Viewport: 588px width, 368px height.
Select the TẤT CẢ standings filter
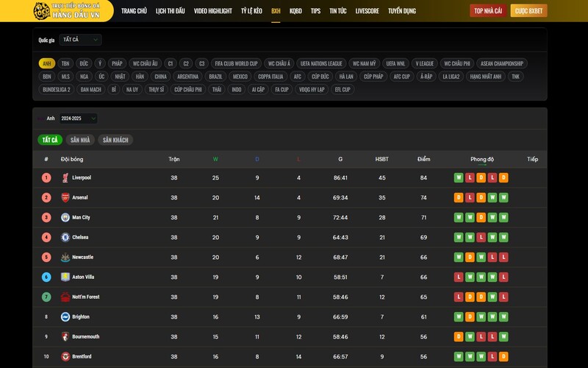tap(50, 140)
